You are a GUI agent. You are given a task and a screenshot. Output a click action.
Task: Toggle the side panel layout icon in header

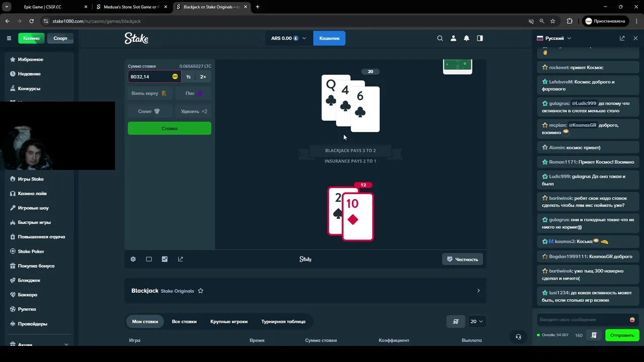pyautogui.click(x=480, y=38)
